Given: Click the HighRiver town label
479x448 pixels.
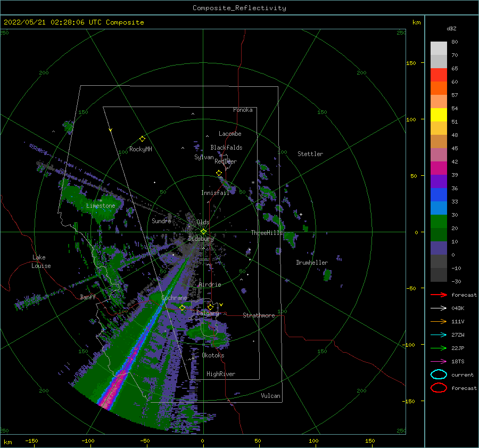Looking at the screenshot, I should click(221, 374).
